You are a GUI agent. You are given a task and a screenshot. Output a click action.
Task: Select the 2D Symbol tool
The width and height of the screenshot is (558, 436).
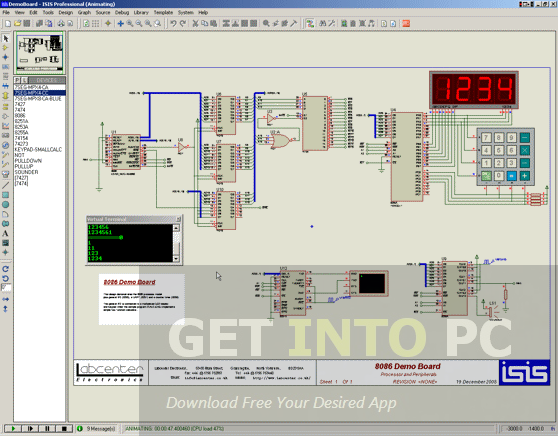pyautogui.click(x=6, y=243)
